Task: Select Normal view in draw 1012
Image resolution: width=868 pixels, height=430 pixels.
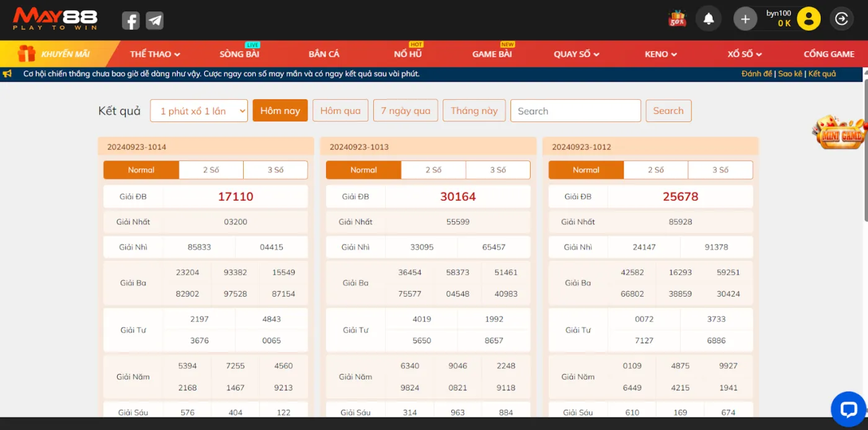Action: pos(586,170)
